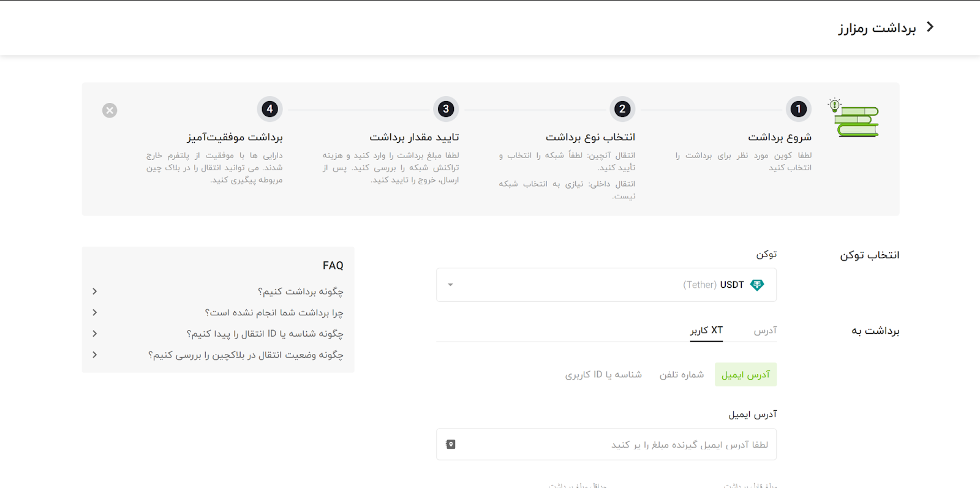
Task: Open address book icon in email field
Action: coord(451,445)
